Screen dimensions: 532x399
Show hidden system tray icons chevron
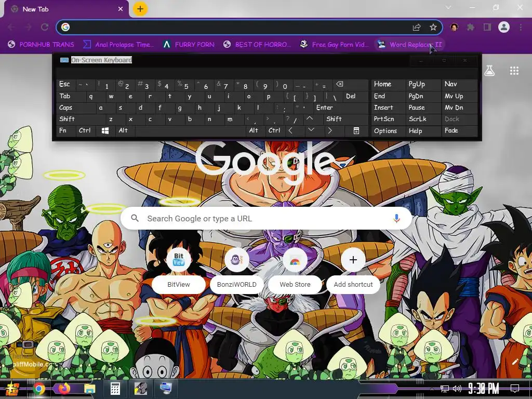click(x=432, y=389)
